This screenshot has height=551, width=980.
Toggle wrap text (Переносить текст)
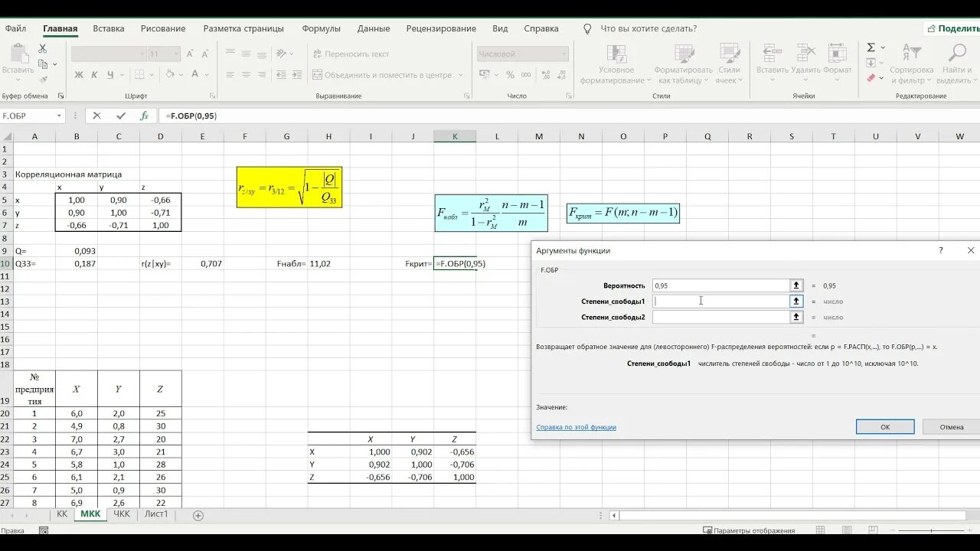point(351,54)
